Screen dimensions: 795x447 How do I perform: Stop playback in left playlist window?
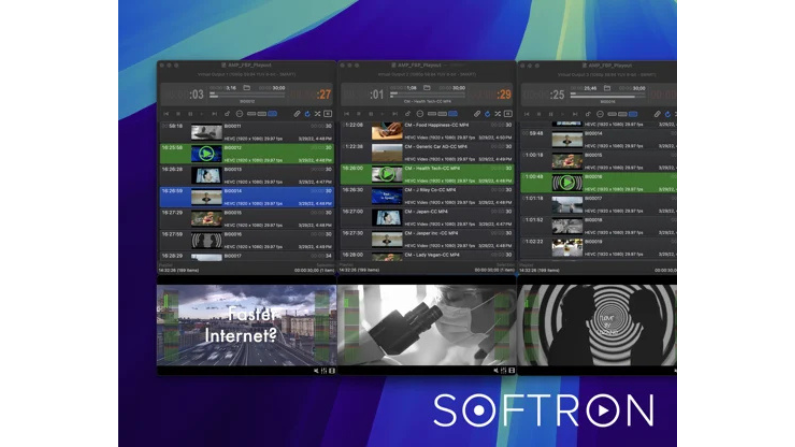click(x=178, y=114)
